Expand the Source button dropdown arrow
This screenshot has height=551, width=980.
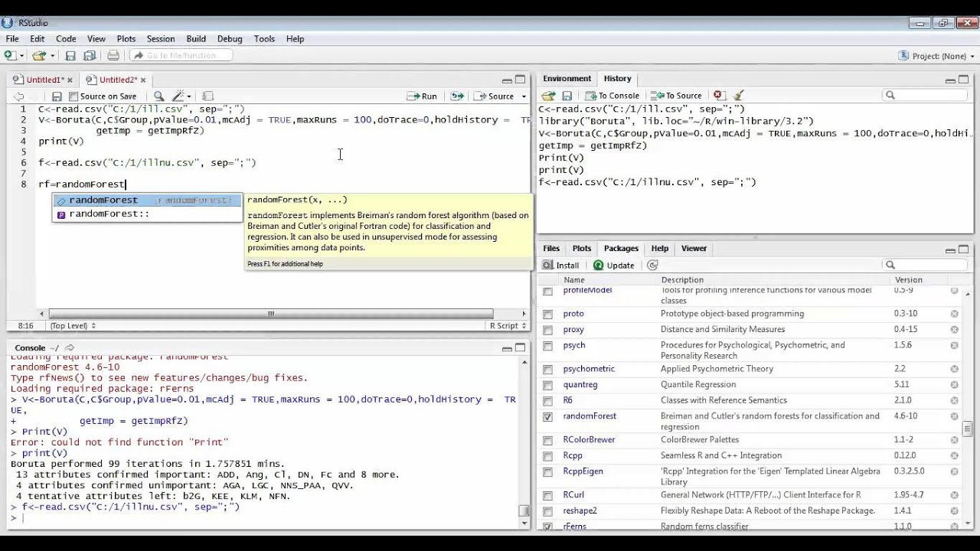[524, 96]
